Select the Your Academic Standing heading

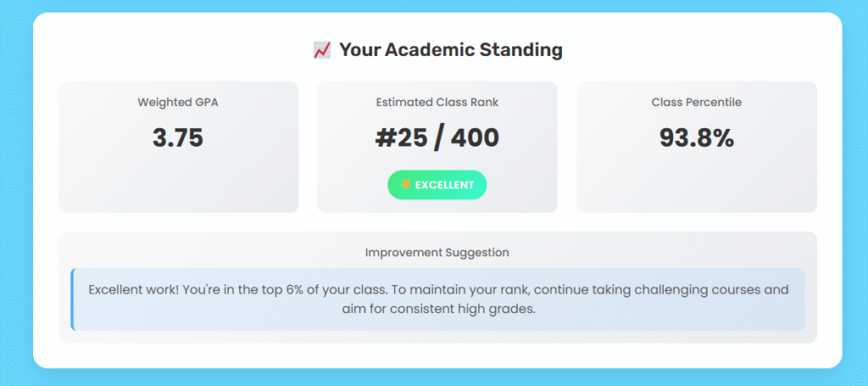pos(450,50)
